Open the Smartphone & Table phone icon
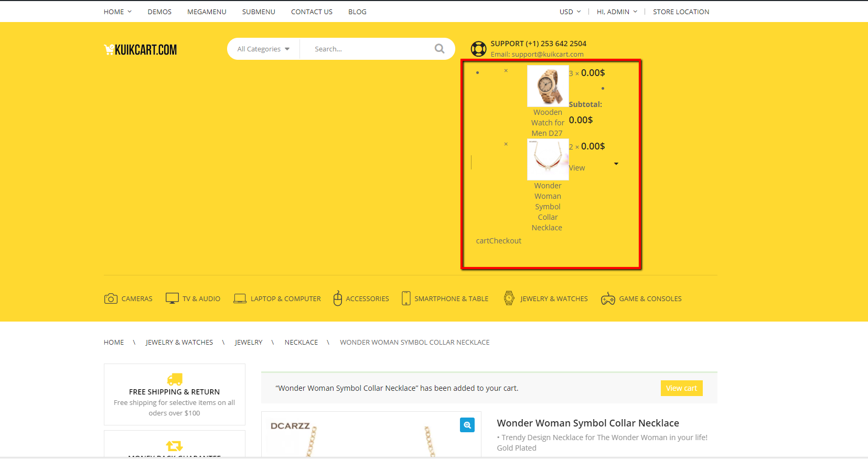The image size is (868, 459). [x=406, y=298]
